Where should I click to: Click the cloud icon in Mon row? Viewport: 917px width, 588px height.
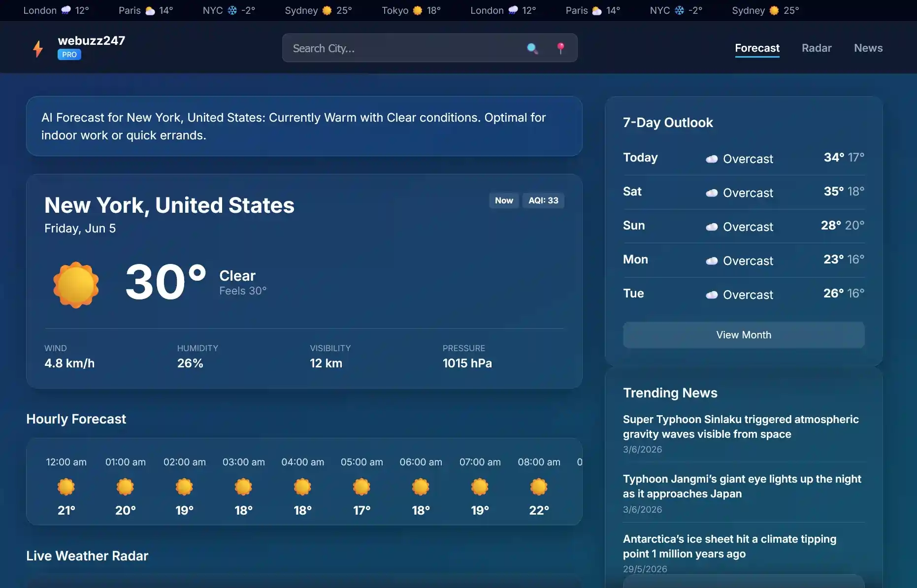coord(712,261)
